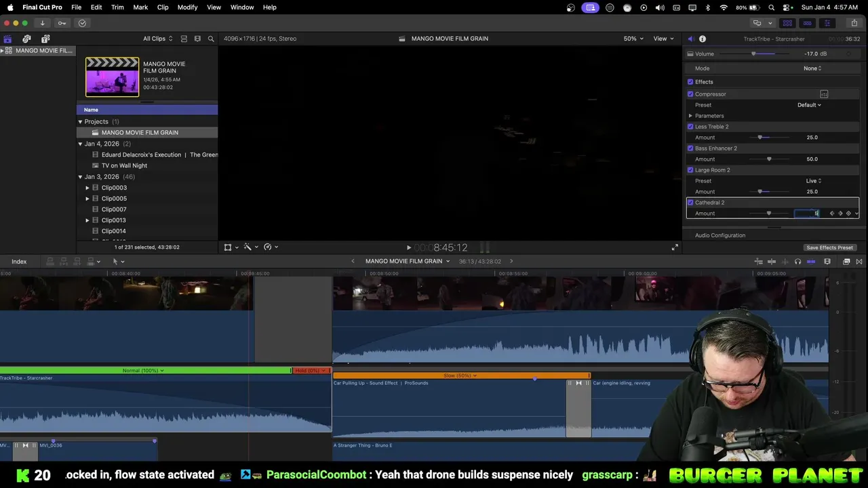Open Effects browser icon in timeline
Screen dimensions: 868x488
[846, 262]
